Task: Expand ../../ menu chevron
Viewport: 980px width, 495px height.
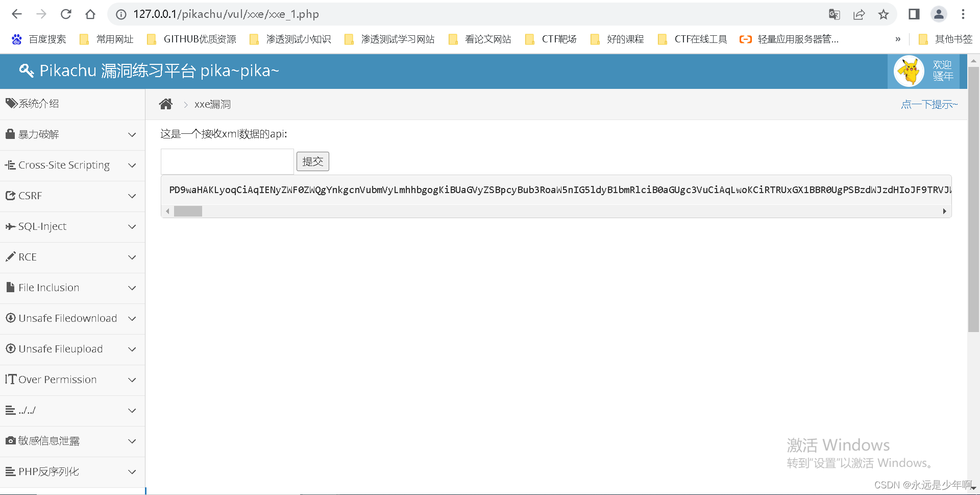Action: click(132, 411)
